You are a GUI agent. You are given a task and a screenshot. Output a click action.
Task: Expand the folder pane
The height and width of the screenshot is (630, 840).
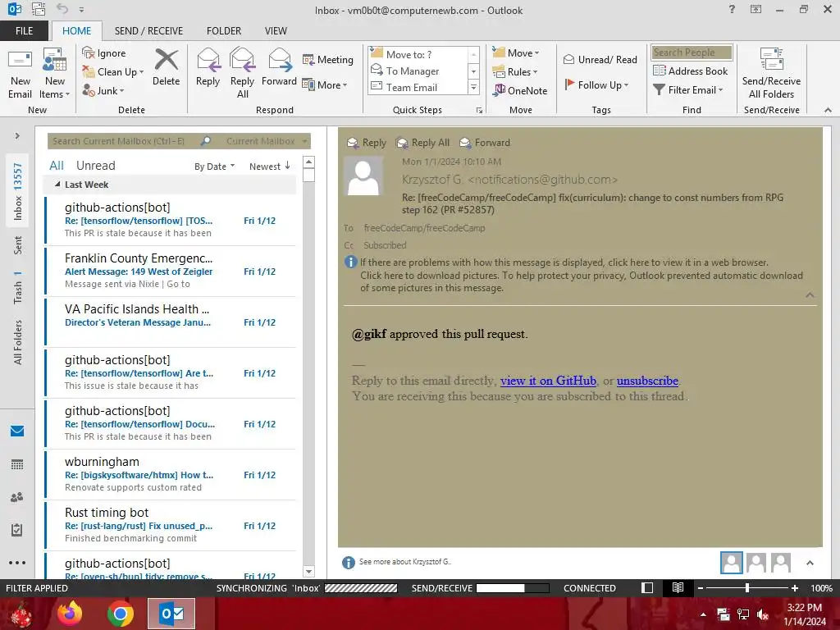[17, 135]
